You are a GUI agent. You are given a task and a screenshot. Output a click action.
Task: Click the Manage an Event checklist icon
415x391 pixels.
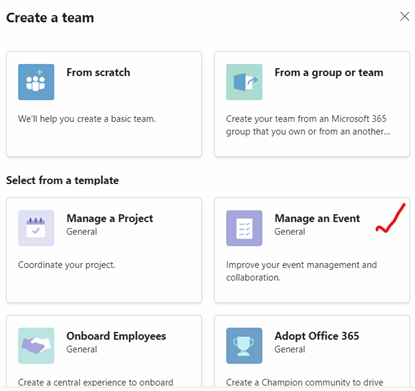coord(244,228)
